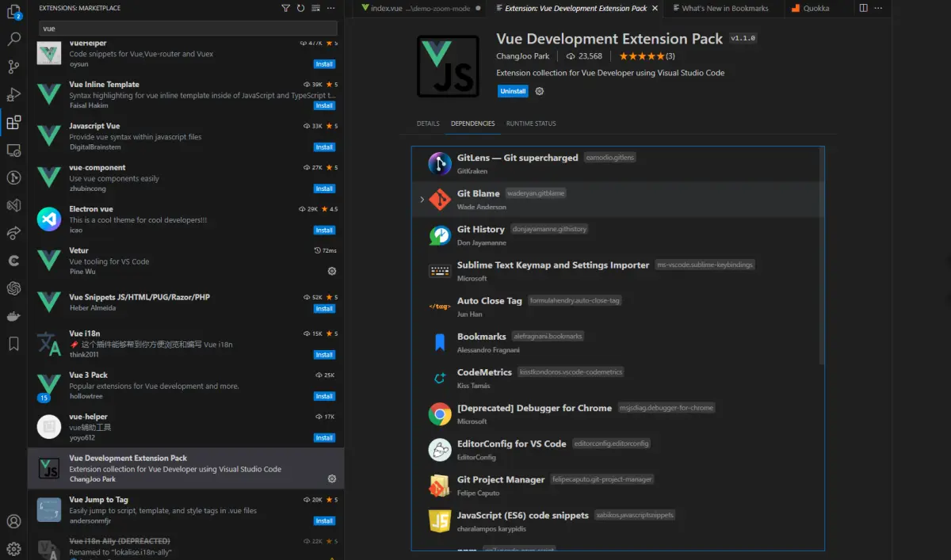This screenshot has width=951, height=560.
Task: Click the extensions search field containing 'vue'
Action: pos(188,28)
